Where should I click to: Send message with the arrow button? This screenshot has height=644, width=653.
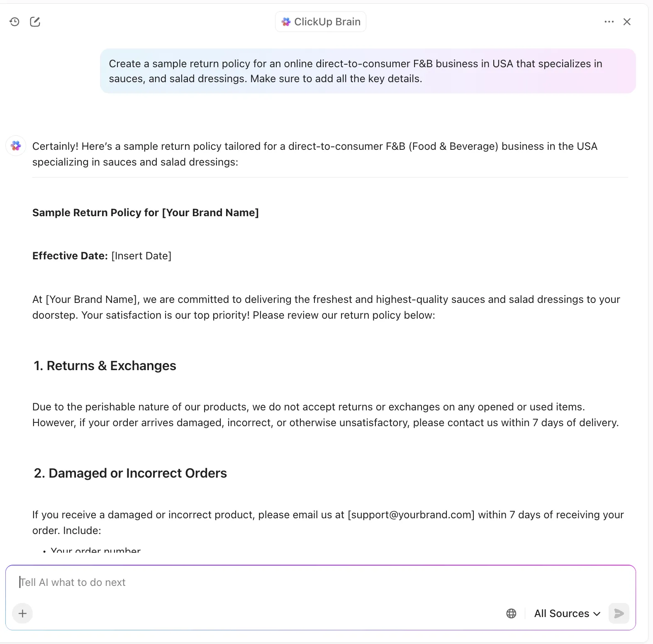[x=619, y=613]
